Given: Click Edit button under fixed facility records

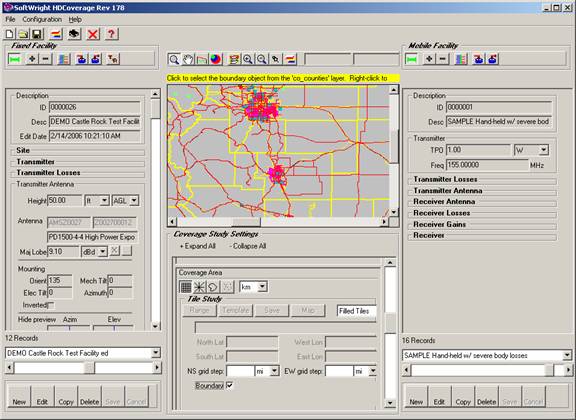Looking at the screenshot, I should 42,396.
